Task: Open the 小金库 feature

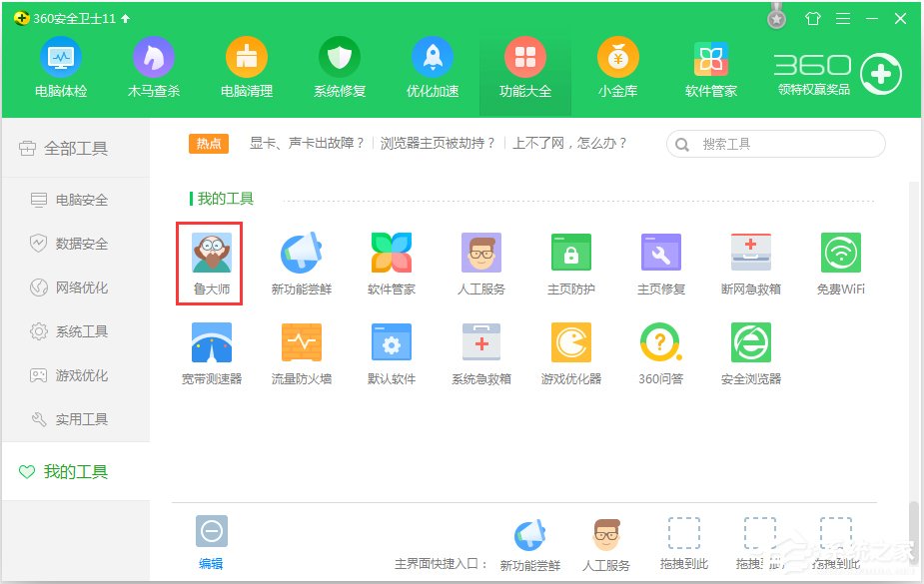Action: tap(617, 67)
